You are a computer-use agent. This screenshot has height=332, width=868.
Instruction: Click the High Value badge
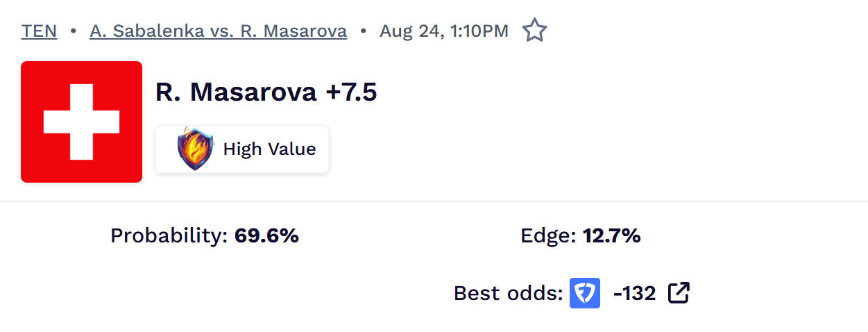(242, 149)
